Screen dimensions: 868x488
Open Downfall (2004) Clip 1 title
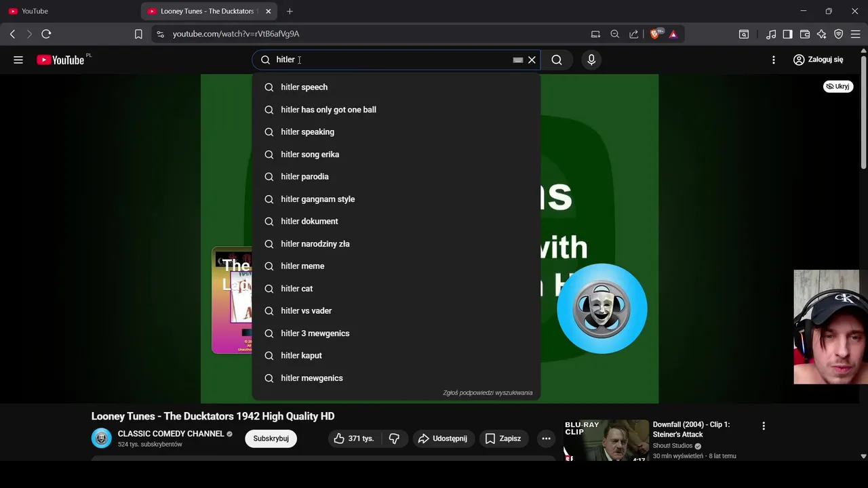coord(692,429)
